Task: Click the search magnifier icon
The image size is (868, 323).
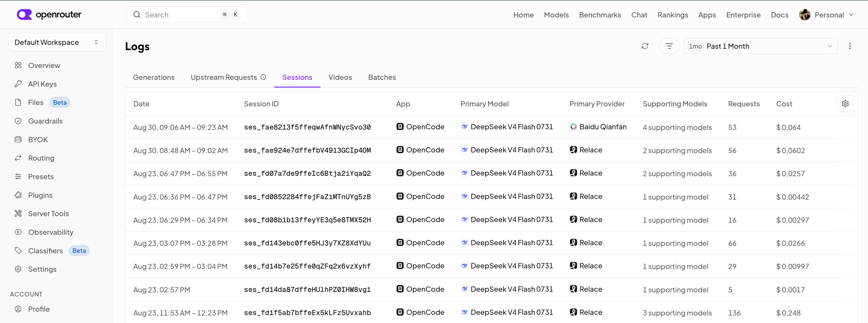Action: click(x=137, y=15)
